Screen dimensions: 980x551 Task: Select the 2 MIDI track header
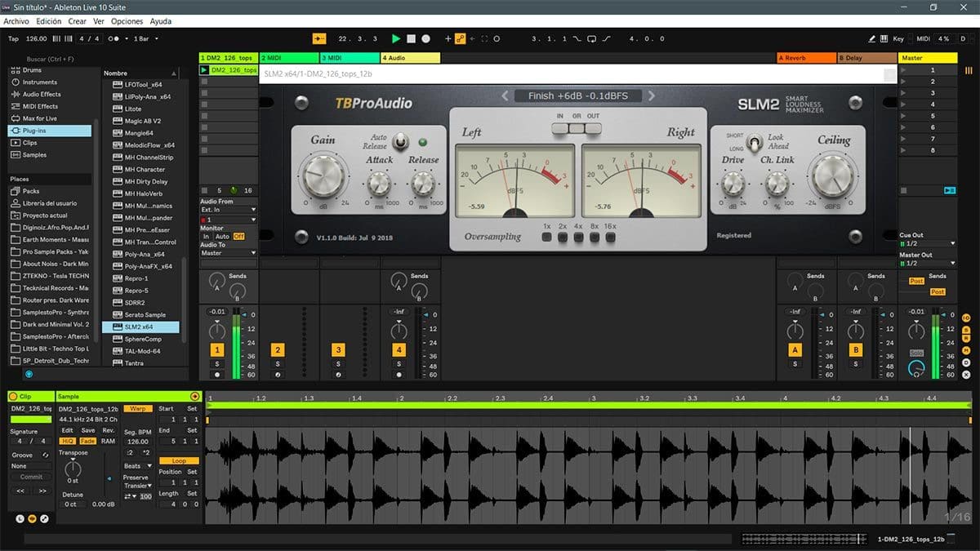[289, 58]
